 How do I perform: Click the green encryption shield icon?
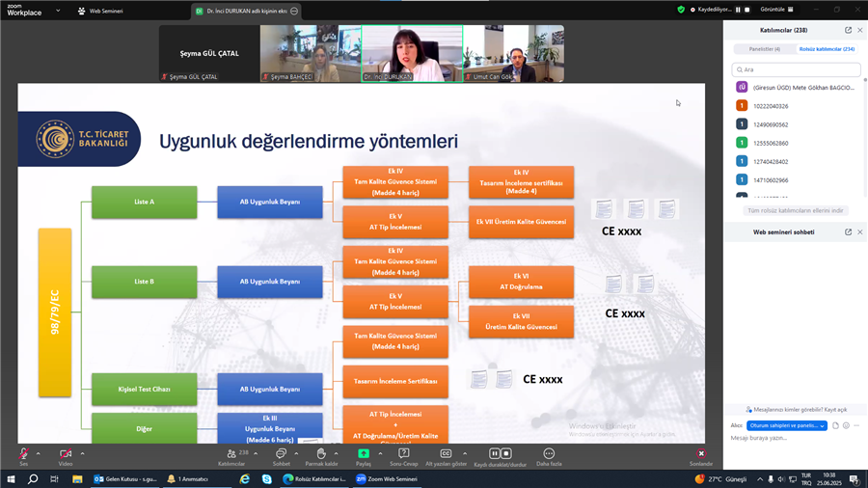click(x=681, y=10)
